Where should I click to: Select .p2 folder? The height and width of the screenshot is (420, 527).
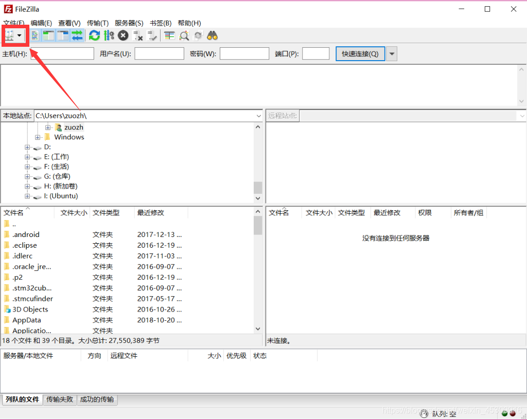tap(17, 277)
